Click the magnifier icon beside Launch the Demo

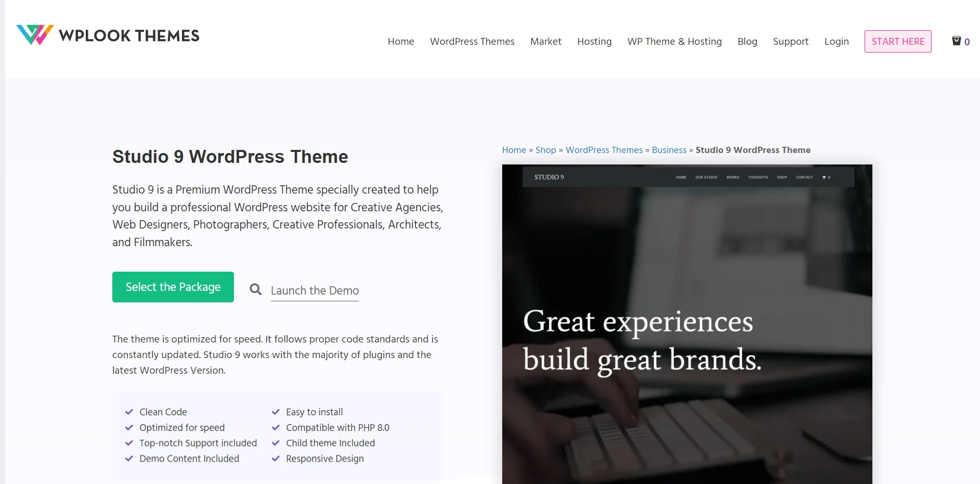255,289
